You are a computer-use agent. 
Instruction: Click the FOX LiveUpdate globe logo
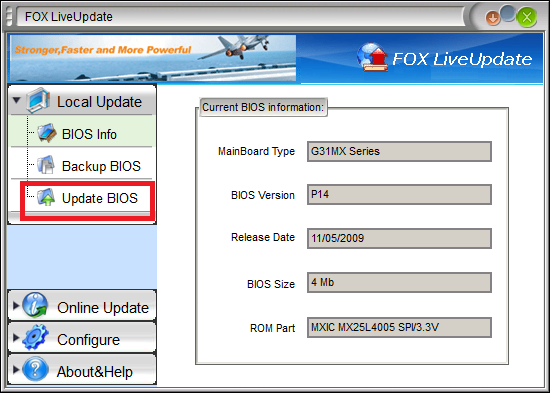pos(373,58)
